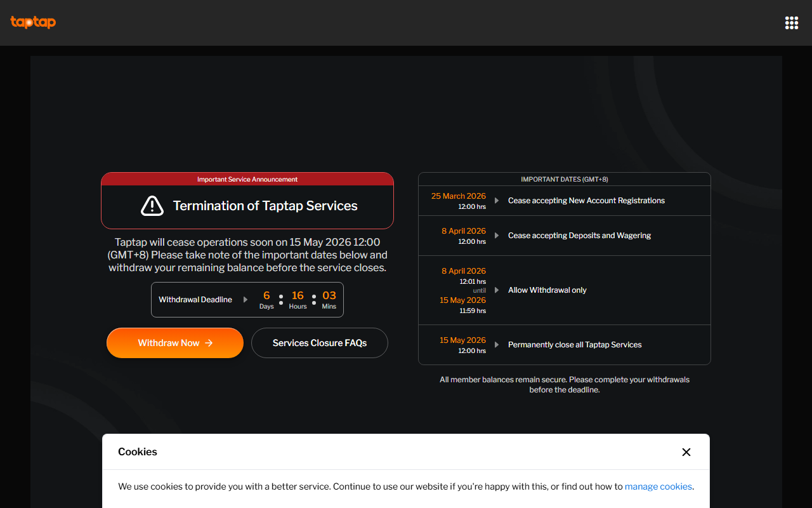Click the All member balances remain secure note
Viewport: 812px width, 508px height.
(x=565, y=385)
